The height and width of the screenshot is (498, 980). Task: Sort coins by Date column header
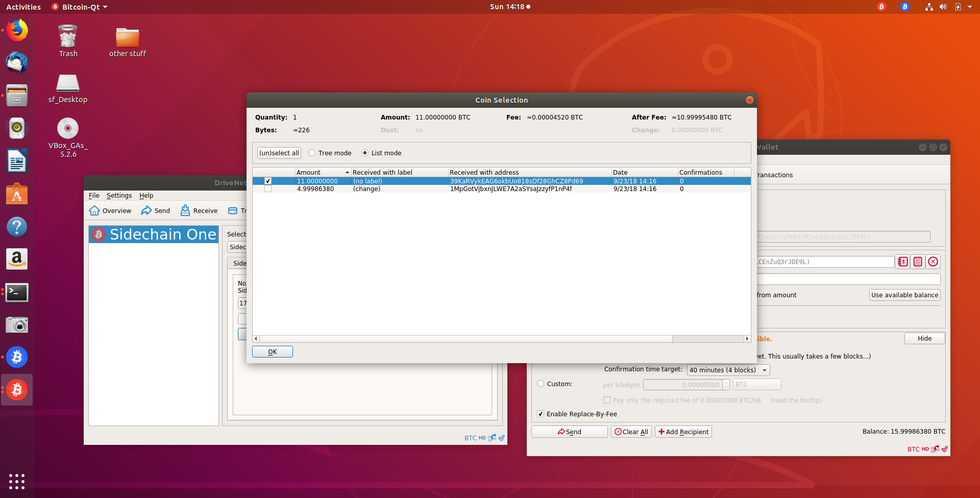645,172
